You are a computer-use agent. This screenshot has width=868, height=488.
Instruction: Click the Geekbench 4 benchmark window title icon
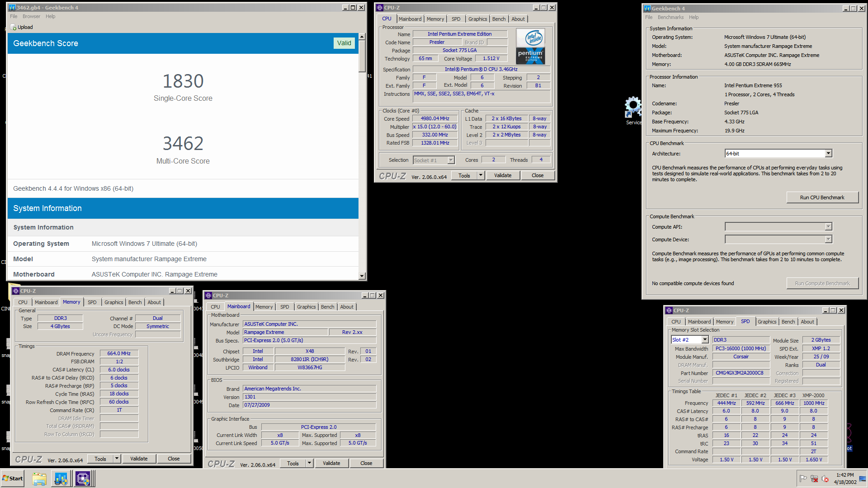click(x=647, y=9)
